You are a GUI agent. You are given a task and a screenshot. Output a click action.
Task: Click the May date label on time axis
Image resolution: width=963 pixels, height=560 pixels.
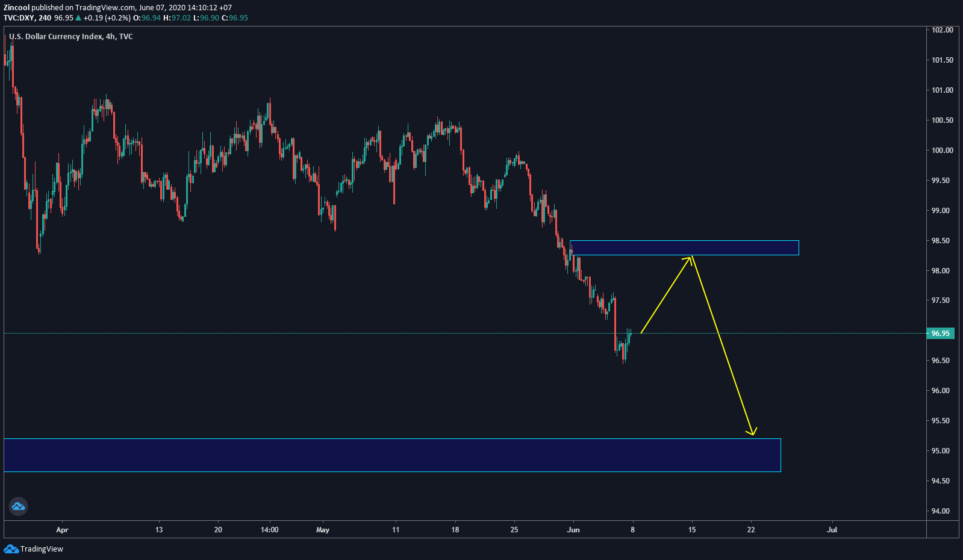click(x=323, y=530)
